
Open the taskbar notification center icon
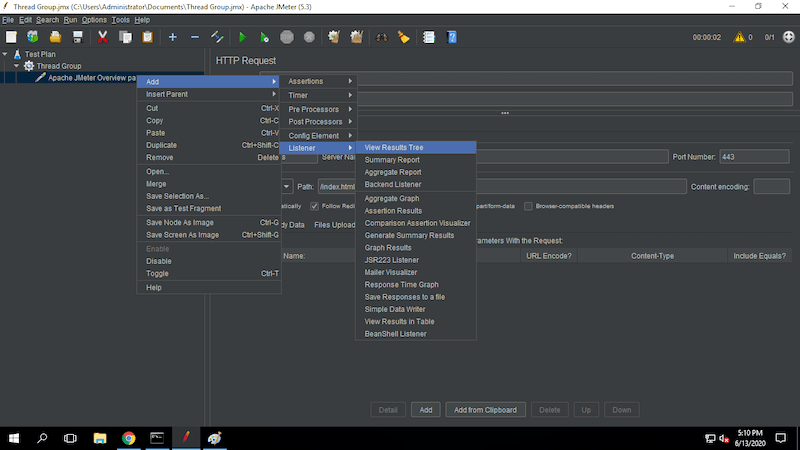point(781,438)
